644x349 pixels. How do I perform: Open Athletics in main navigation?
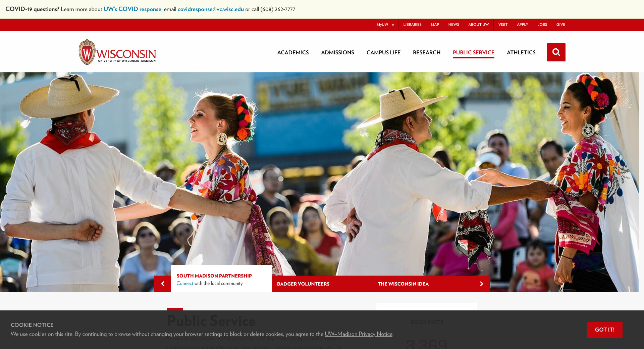click(x=521, y=52)
